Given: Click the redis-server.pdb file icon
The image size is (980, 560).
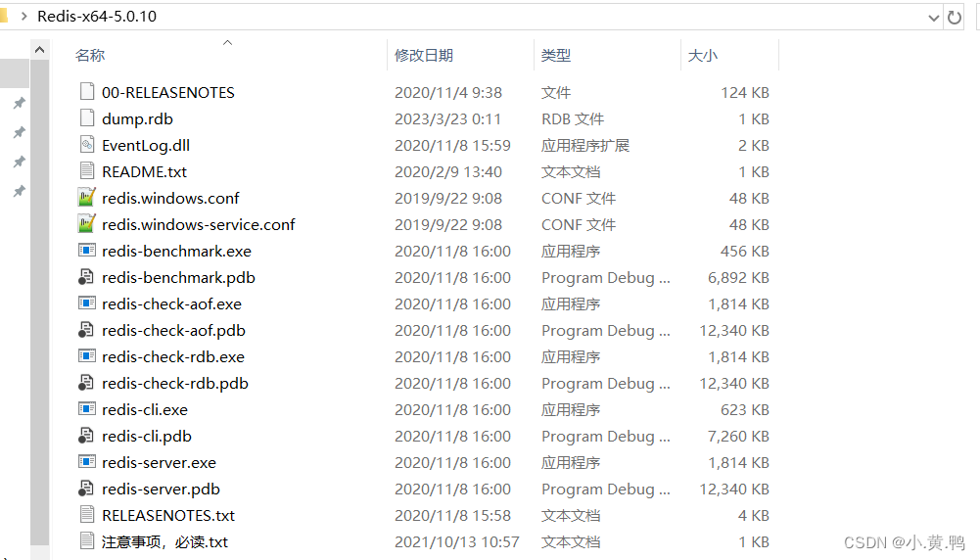Looking at the screenshot, I should 86,489.
